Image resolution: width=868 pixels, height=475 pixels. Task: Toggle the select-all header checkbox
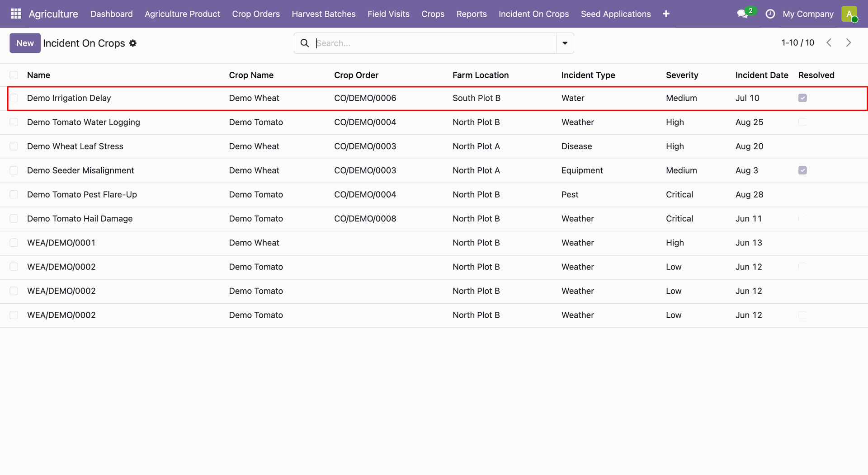[14, 75]
